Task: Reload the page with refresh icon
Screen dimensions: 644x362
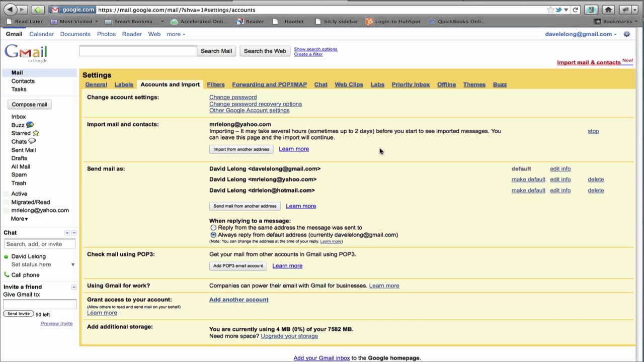Action: pyautogui.click(x=576, y=10)
